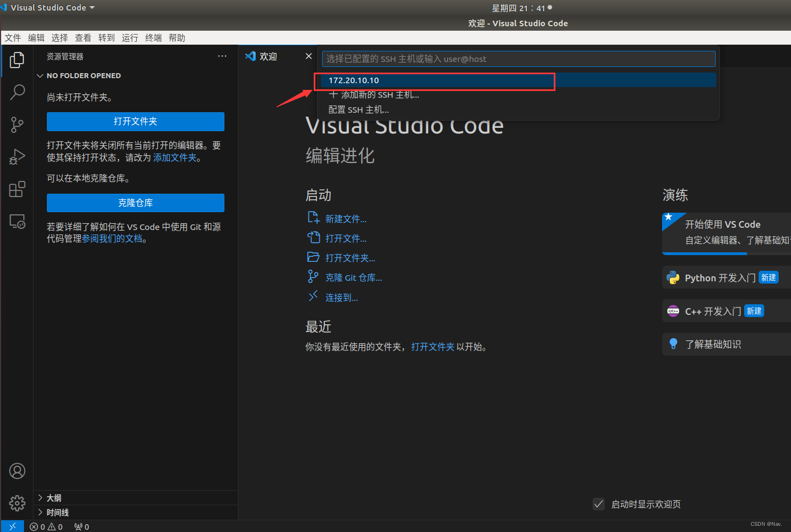Open the Search view icon

coord(17,92)
